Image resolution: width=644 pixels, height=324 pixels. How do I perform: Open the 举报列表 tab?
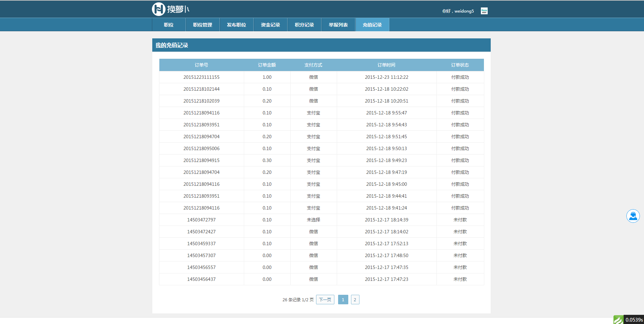pyautogui.click(x=338, y=25)
